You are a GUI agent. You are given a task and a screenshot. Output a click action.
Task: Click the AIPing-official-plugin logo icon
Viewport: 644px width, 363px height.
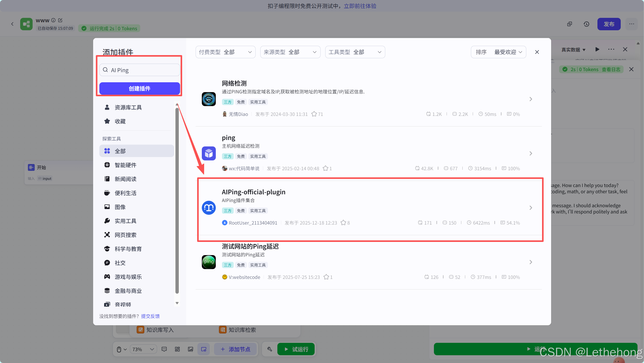coord(209,208)
